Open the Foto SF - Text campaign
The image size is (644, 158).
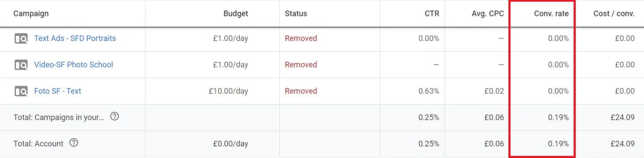[58, 91]
